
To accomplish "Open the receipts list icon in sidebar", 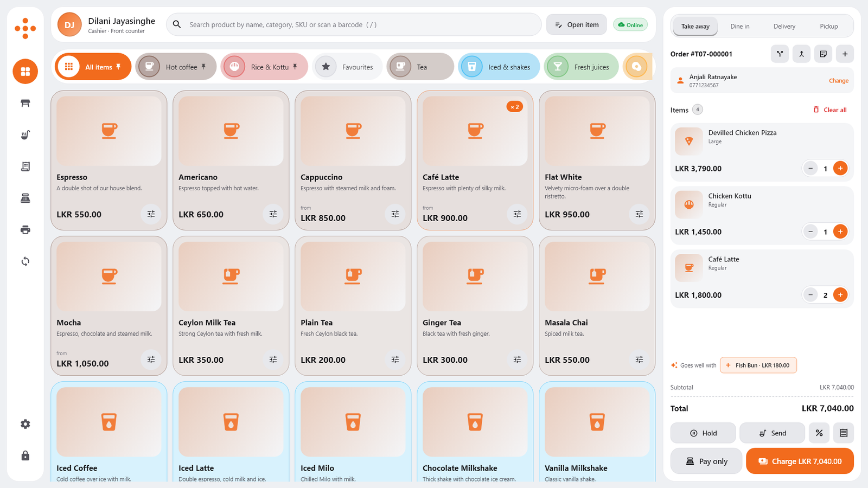I will coord(25,166).
